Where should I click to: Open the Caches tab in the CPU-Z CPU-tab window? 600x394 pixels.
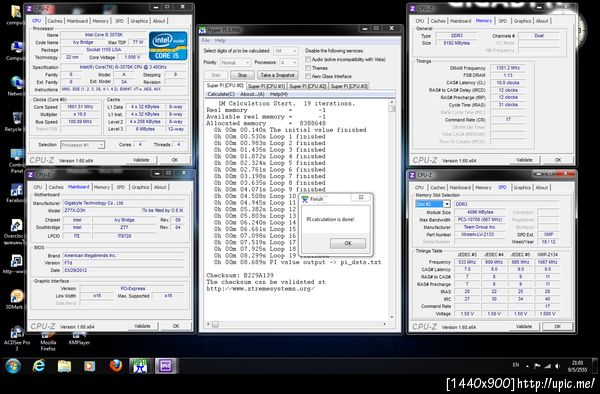click(x=55, y=21)
